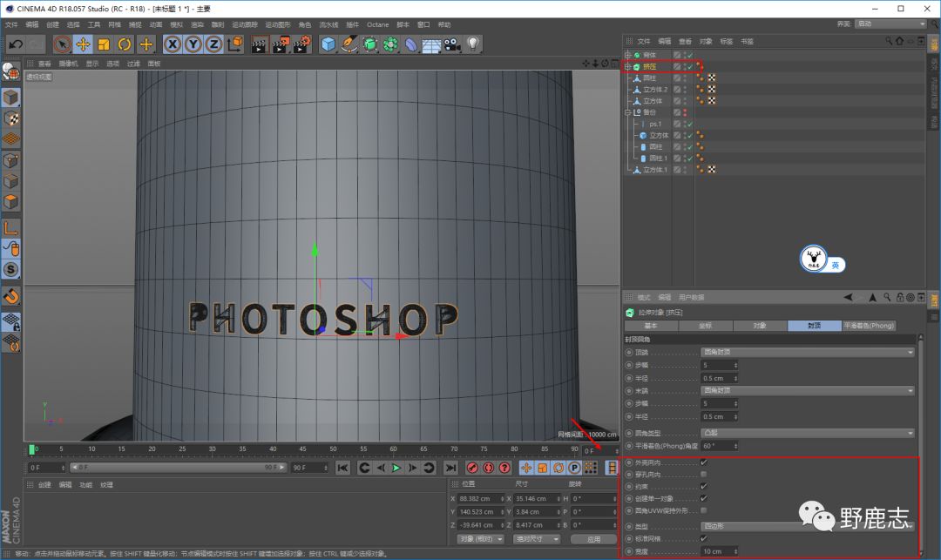Click frame 45 on the timeline ruler
The image size is (941, 560).
point(305,449)
